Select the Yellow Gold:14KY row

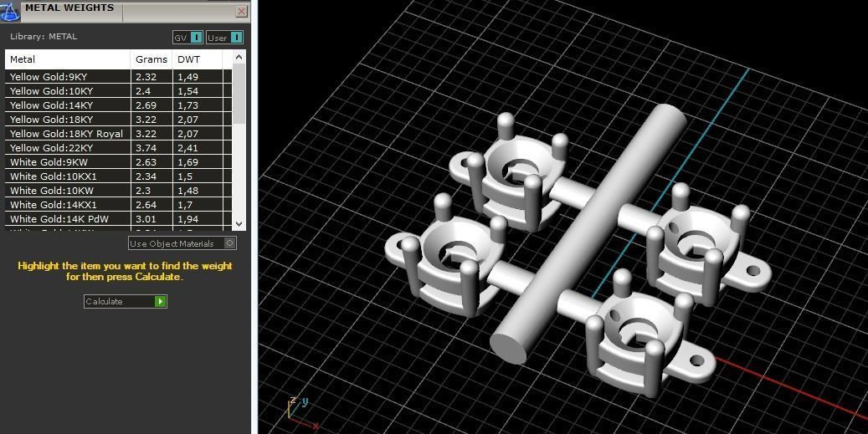(119, 105)
